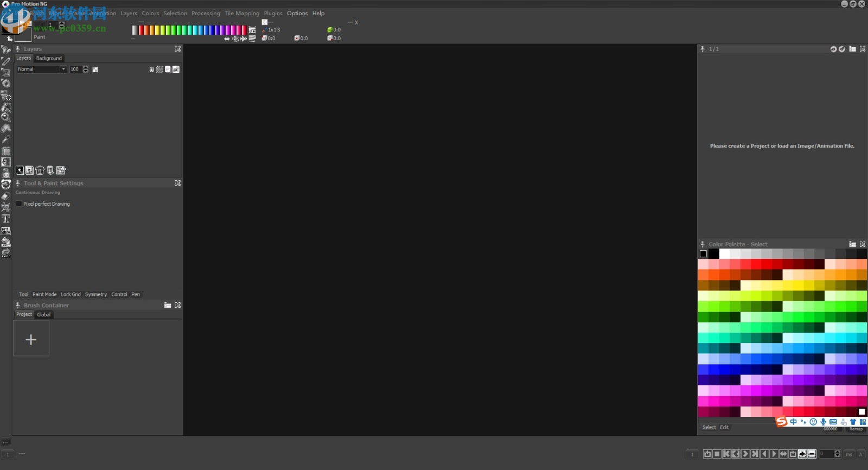Click the Redo icon in toolbox
Image resolution: width=868 pixels, height=470 pixels.
(x=6, y=253)
